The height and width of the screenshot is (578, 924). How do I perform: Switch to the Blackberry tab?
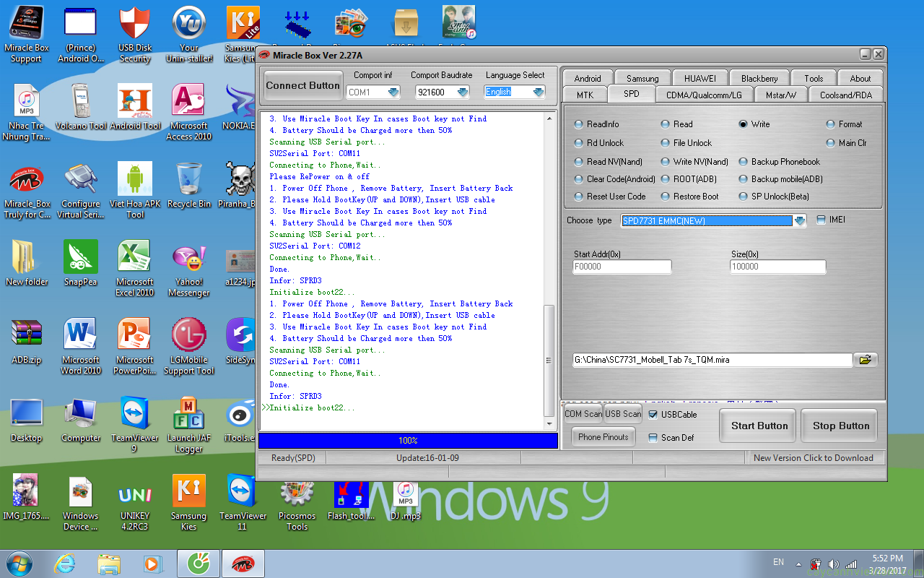[x=759, y=78]
